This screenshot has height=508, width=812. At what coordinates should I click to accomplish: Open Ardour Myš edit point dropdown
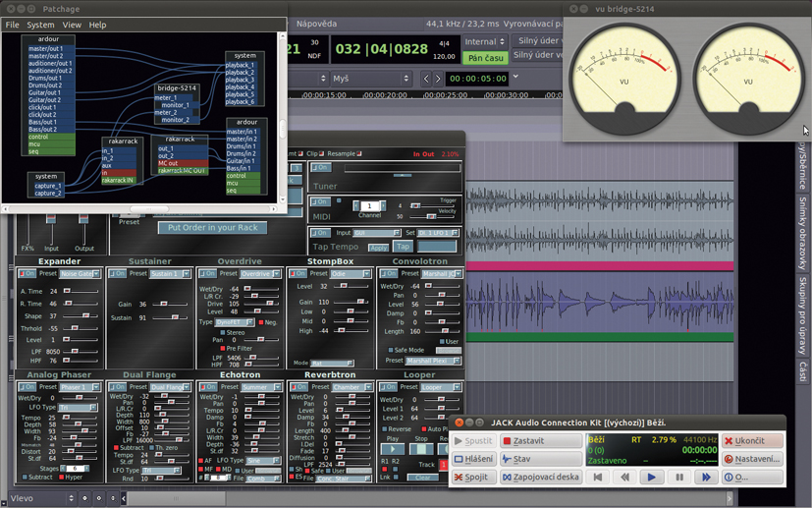click(371, 79)
